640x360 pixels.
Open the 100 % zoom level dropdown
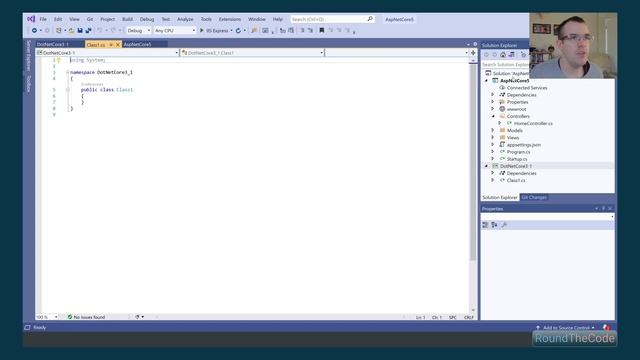(x=47, y=317)
